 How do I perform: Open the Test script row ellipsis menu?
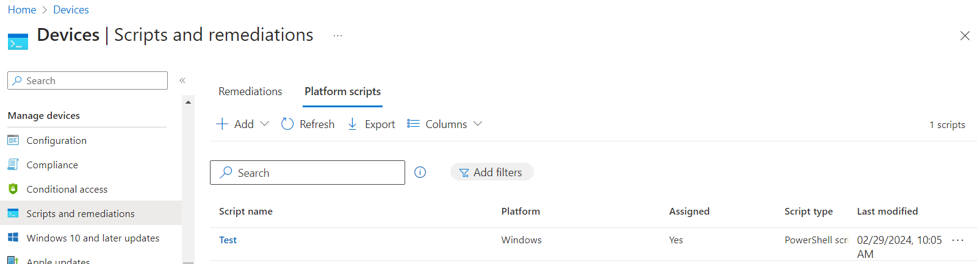pyautogui.click(x=957, y=240)
